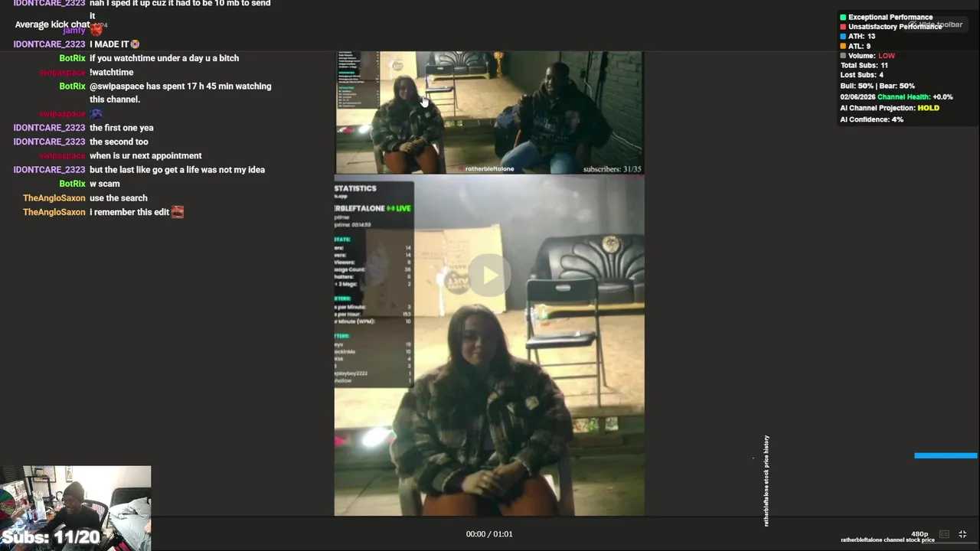Click the 00:00 / 01:01 video time readout

489,534
